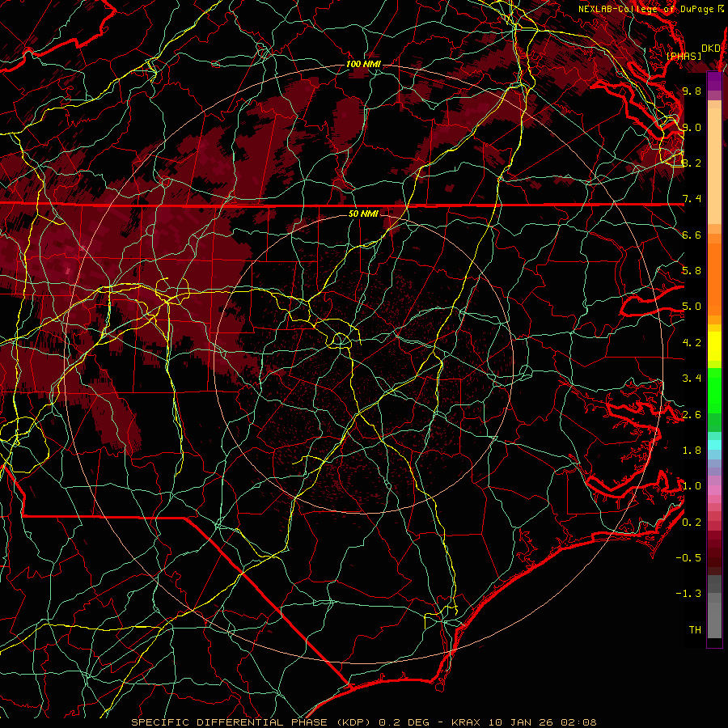Image resolution: width=728 pixels, height=728 pixels.
Task: Click the -0.5 value on color scale
Action: click(688, 558)
